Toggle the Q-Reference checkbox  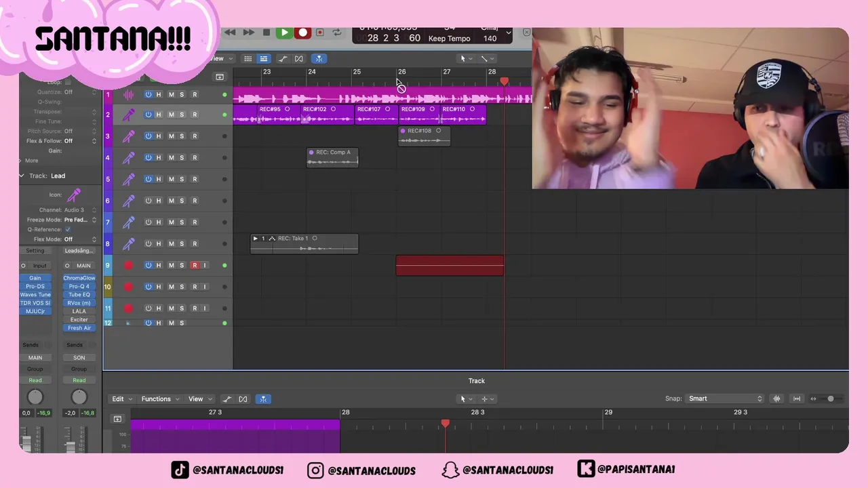pos(68,229)
